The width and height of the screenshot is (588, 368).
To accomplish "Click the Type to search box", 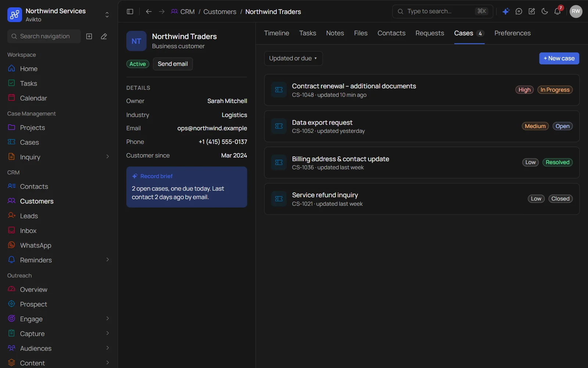I will tap(443, 11).
